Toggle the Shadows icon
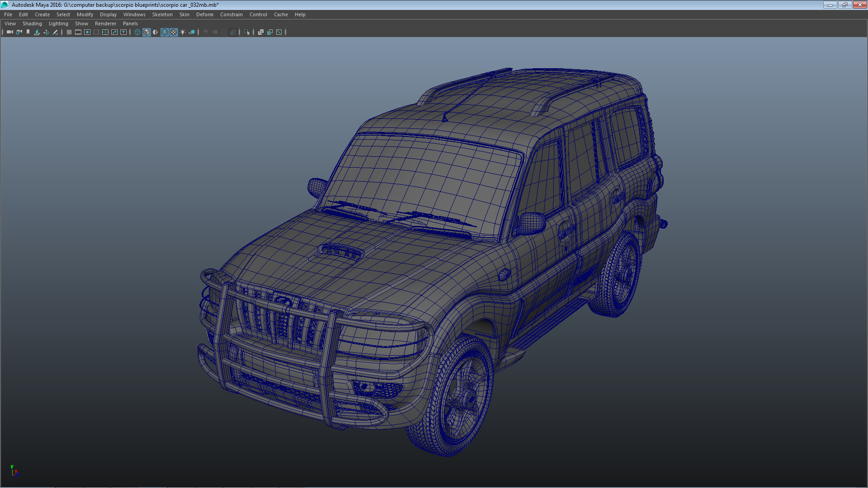This screenshot has width=868, height=488. pos(192,32)
